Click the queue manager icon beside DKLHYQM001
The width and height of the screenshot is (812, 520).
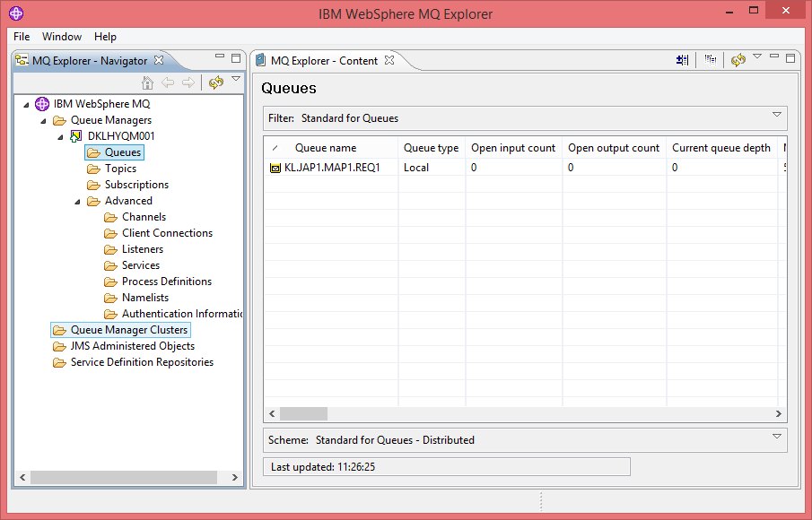point(76,135)
